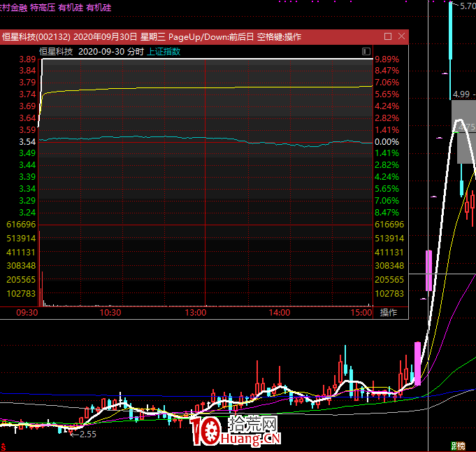Click the 2.55 low price marker
Viewport: 476px width, 452px height.
pos(86,435)
